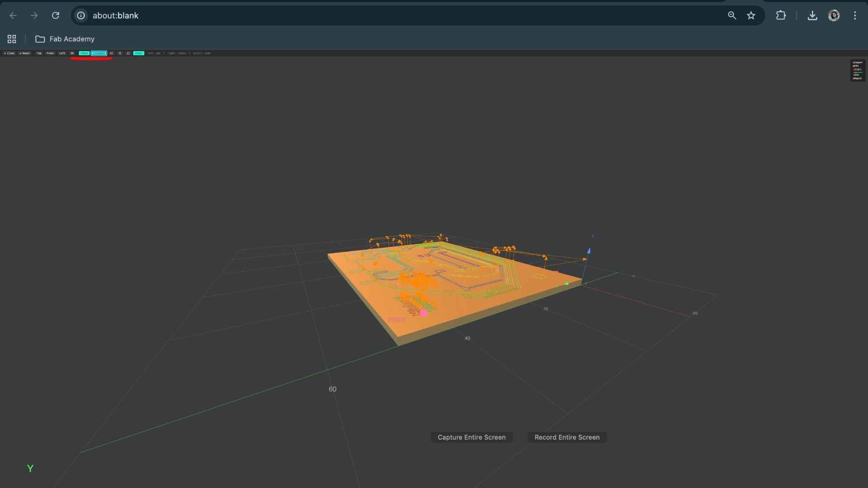The height and width of the screenshot is (488, 868).
Task: Bookmark this page with the star icon
Action: pos(751,15)
